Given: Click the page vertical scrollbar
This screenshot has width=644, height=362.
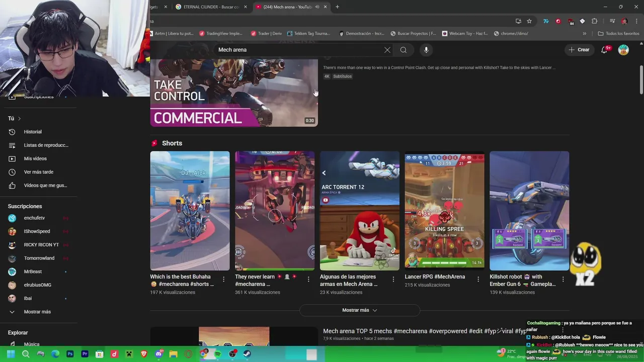Looking at the screenshot, I should 641,79.
